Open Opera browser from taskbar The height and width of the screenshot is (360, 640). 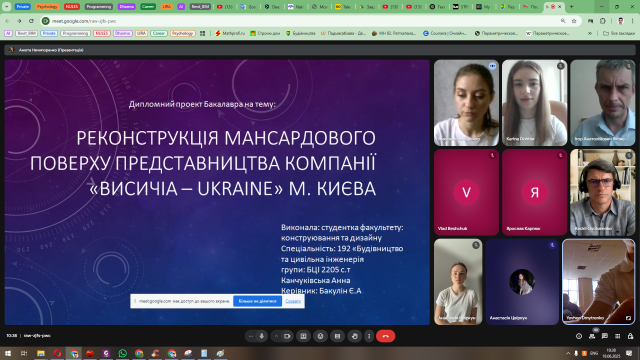[x=57, y=353]
